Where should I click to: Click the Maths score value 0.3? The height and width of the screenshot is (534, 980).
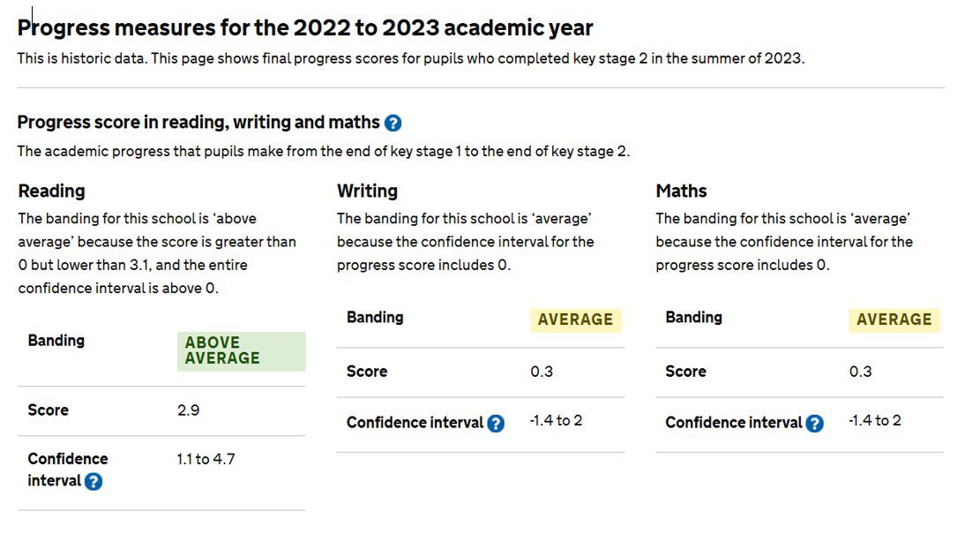[x=860, y=372]
